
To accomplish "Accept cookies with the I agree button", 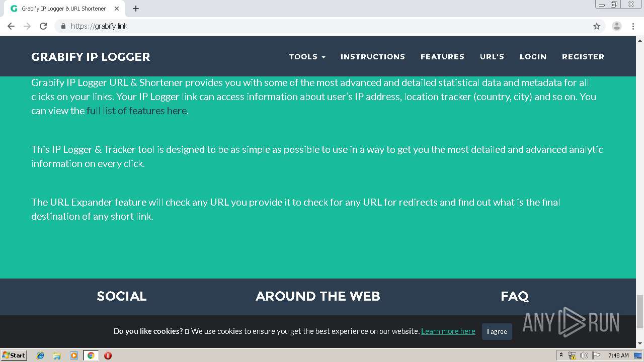I will tap(497, 331).
